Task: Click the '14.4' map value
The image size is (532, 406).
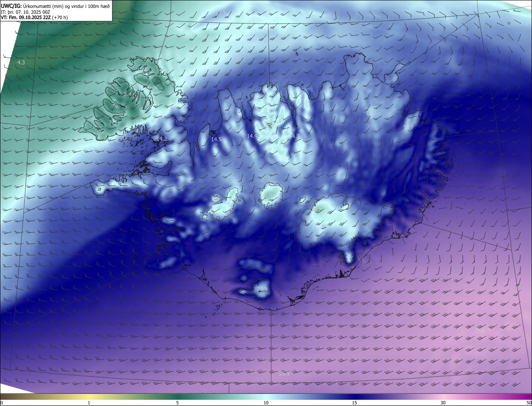Action: [x=252, y=136]
